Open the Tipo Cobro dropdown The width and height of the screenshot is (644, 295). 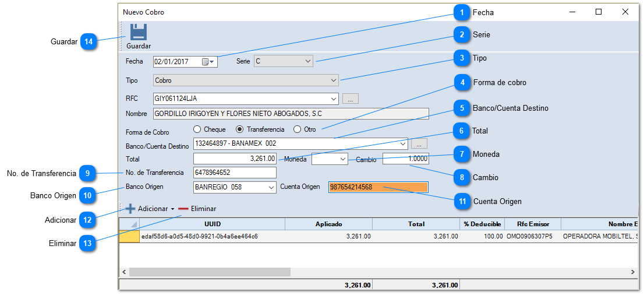tap(333, 80)
